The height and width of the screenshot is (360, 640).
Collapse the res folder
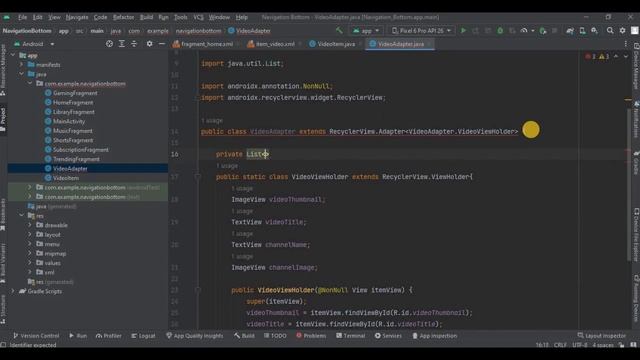pyautogui.click(x=22, y=216)
